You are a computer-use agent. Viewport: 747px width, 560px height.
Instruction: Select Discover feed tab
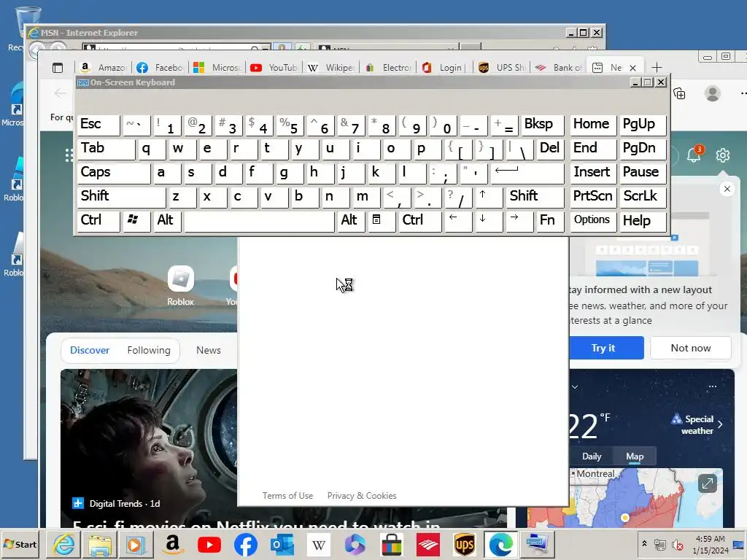pos(90,351)
